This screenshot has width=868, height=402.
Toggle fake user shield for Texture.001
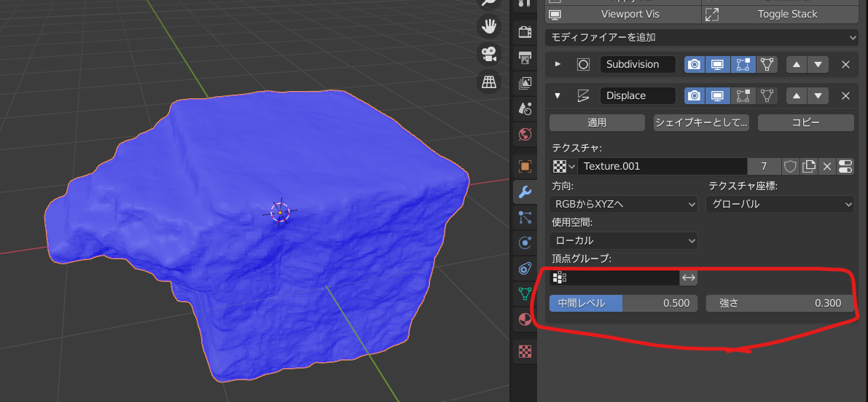791,166
